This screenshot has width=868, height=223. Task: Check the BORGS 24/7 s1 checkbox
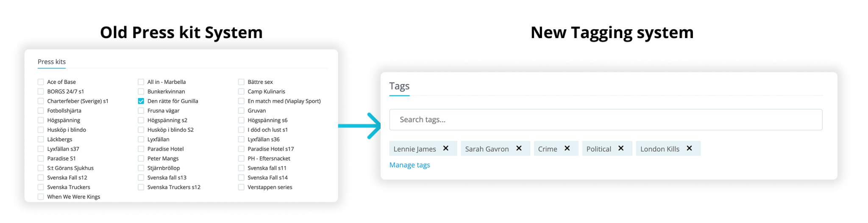[41, 91]
